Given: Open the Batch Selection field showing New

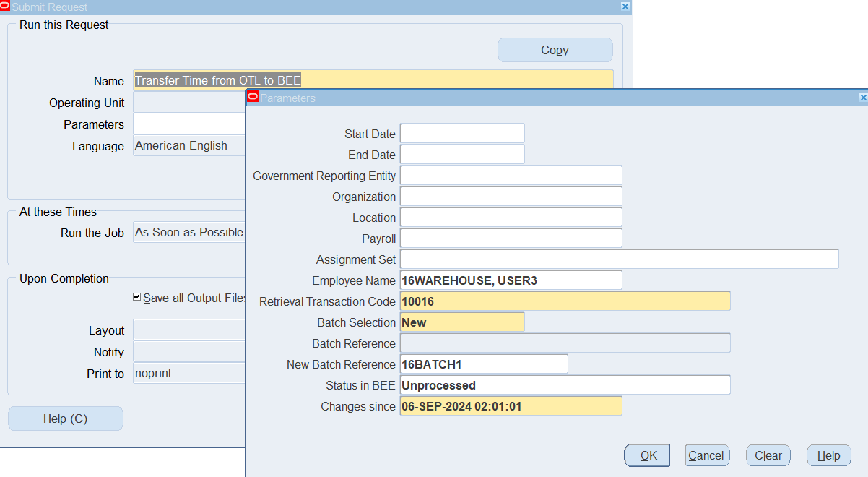Looking at the screenshot, I should pyautogui.click(x=462, y=322).
